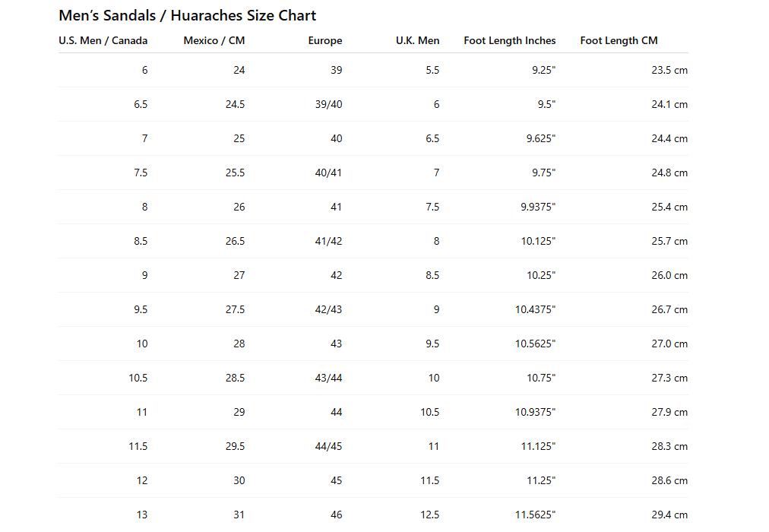Click the 9.9375" foot length cell
The width and height of the screenshot is (769, 532).
click(x=538, y=207)
